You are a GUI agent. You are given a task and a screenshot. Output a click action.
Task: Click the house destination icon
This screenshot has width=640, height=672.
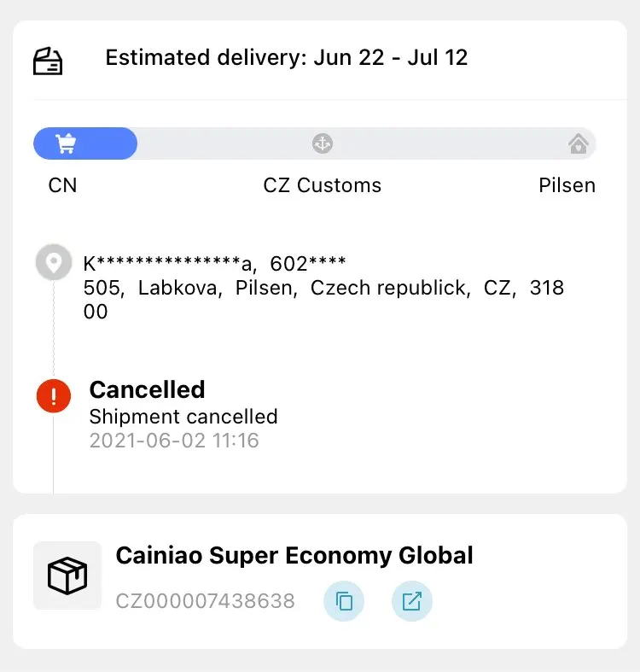point(579,143)
